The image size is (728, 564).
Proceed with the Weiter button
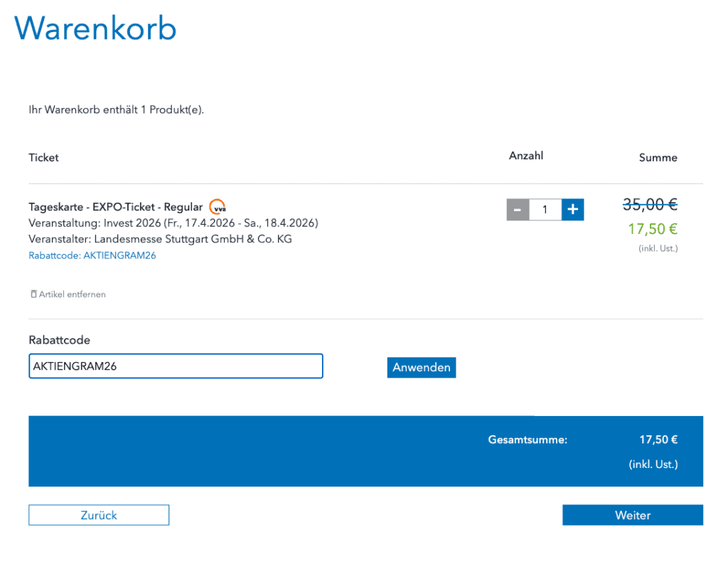(x=632, y=515)
